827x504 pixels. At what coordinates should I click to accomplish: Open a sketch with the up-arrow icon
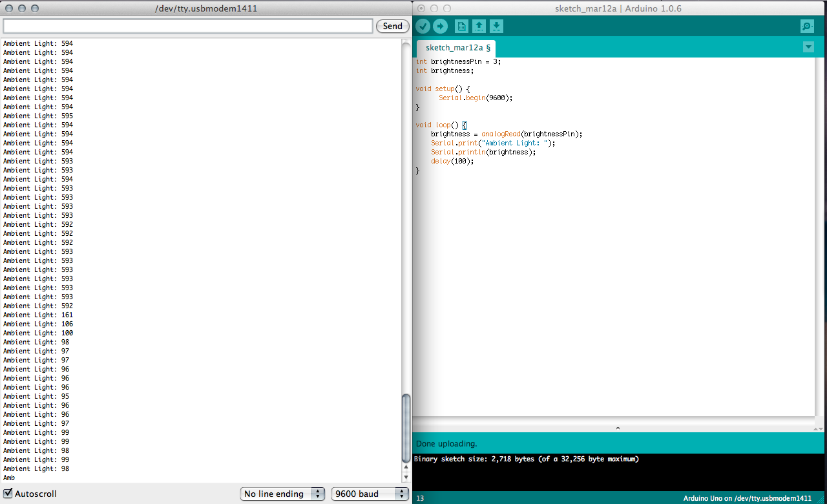479,26
